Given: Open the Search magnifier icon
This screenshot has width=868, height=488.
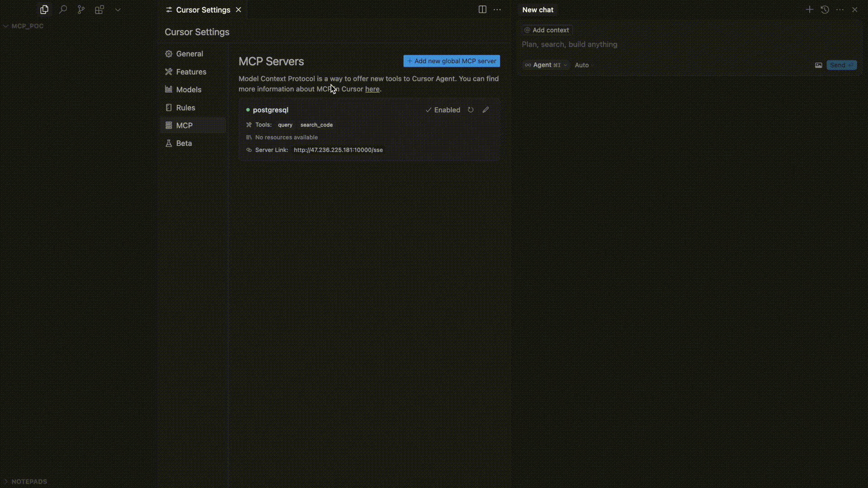Looking at the screenshot, I should coord(63,9).
